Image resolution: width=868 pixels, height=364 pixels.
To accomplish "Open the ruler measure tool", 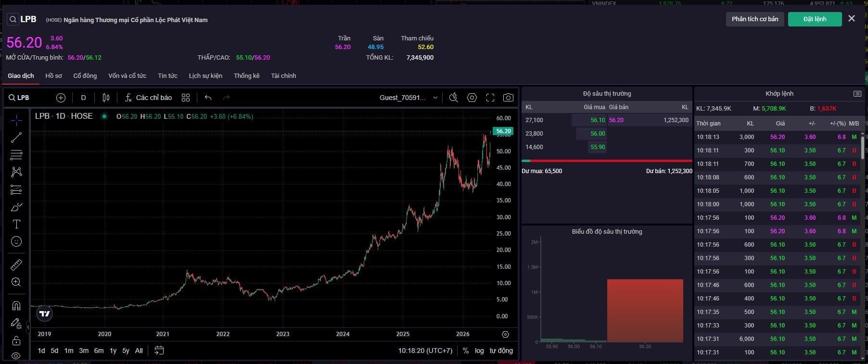I will click(x=16, y=265).
